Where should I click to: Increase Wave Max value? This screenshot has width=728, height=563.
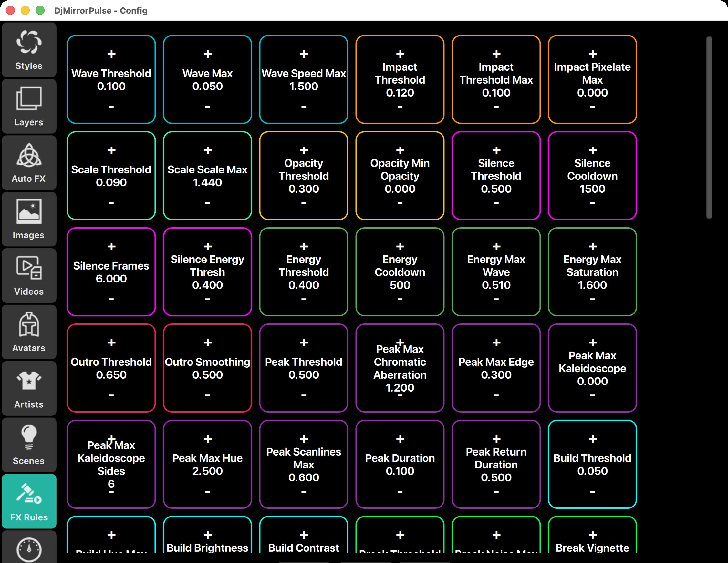coord(208,54)
